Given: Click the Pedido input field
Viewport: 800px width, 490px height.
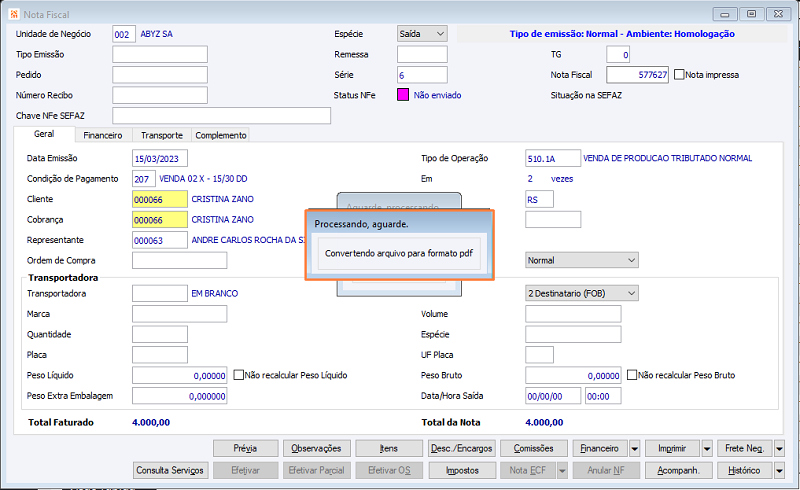Looking at the screenshot, I should [x=160, y=75].
